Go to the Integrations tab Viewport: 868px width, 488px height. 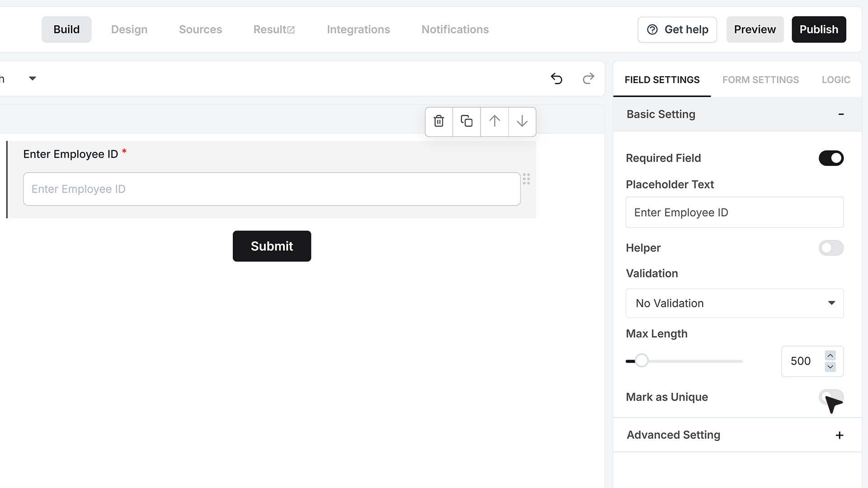click(x=359, y=29)
